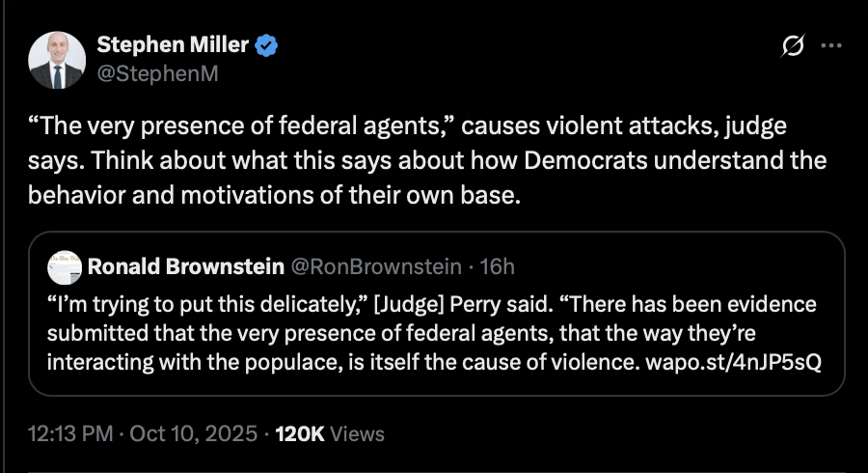Click the blue verified badge
868x473 pixels.
(267, 46)
